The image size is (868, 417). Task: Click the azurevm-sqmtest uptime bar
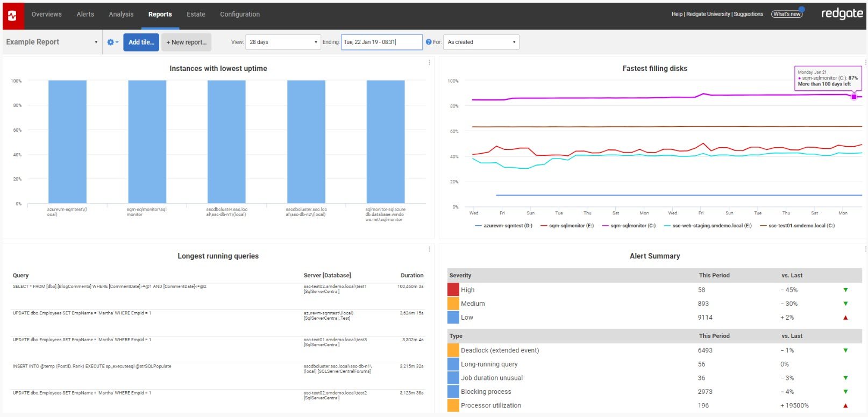pyautogui.click(x=67, y=142)
